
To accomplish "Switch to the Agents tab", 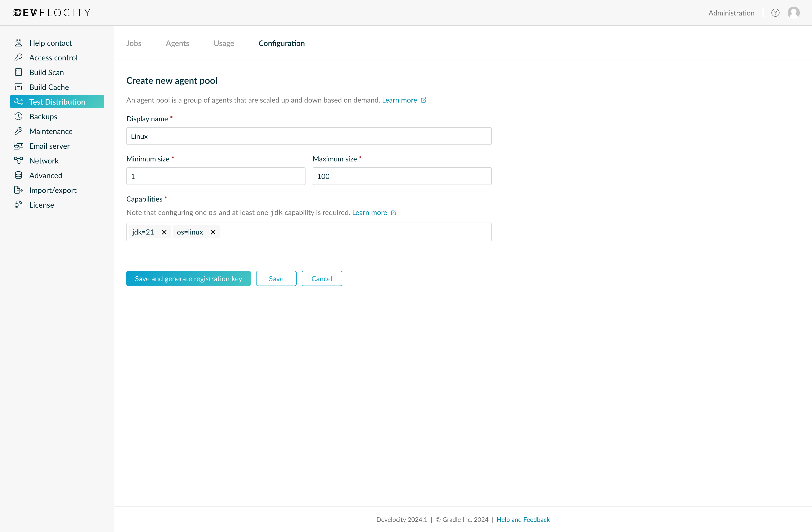I will (x=177, y=43).
